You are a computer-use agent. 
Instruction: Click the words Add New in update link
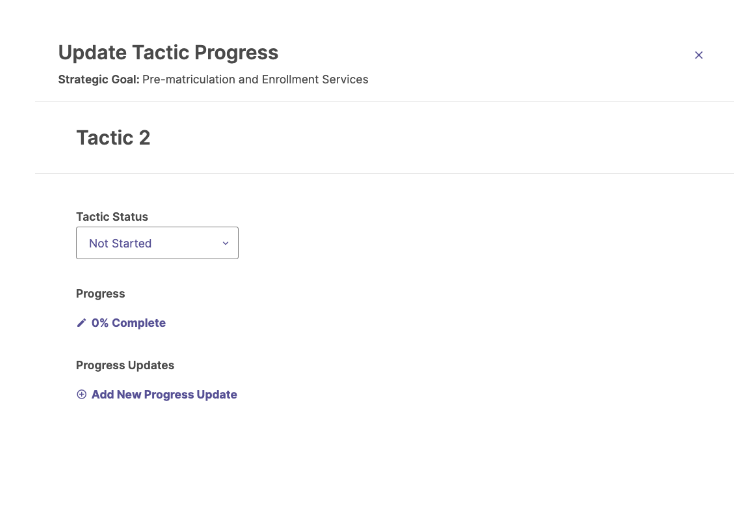(116, 394)
